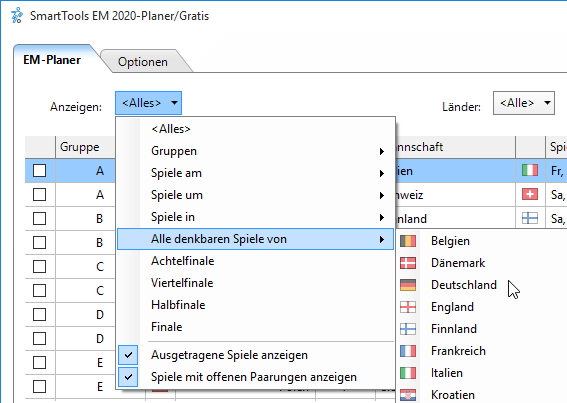Tick the checkbox of the second Gruppe D row
Screen dimensions: 567x403
(39, 339)
